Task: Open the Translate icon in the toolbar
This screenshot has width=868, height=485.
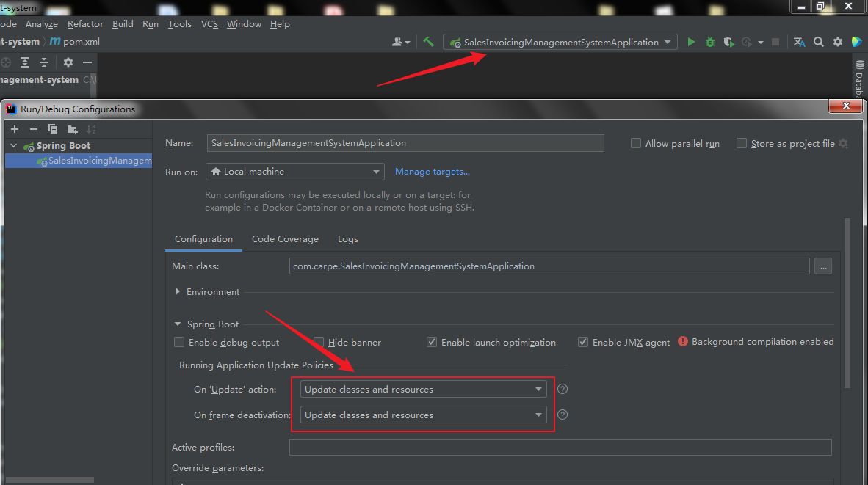Action: pos(799,42)
